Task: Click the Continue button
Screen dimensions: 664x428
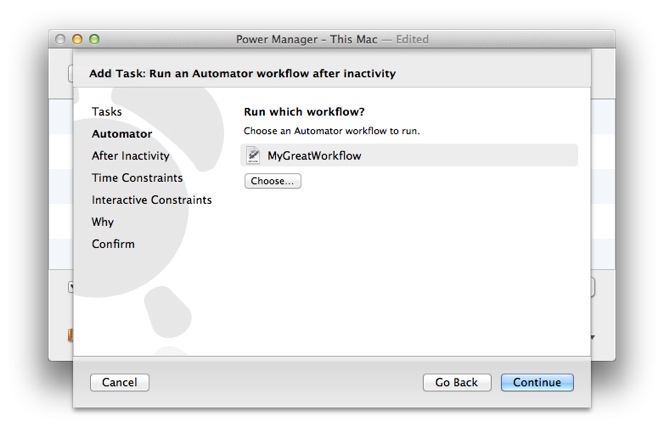Action: pos(537,382)
